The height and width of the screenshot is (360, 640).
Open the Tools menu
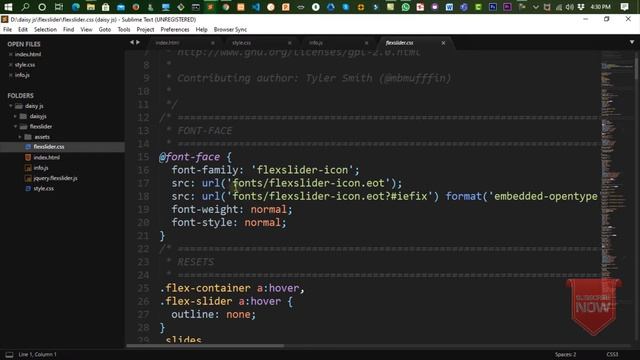coord(124,29)
